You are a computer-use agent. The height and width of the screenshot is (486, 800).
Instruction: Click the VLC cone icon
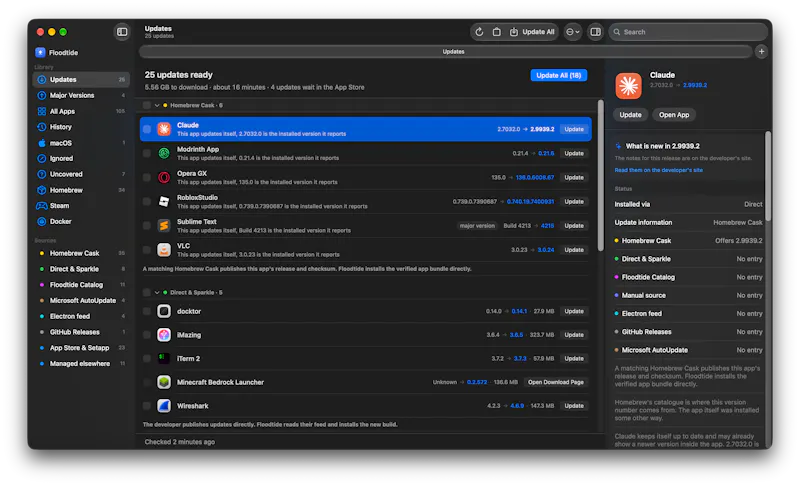click(164, 250)
